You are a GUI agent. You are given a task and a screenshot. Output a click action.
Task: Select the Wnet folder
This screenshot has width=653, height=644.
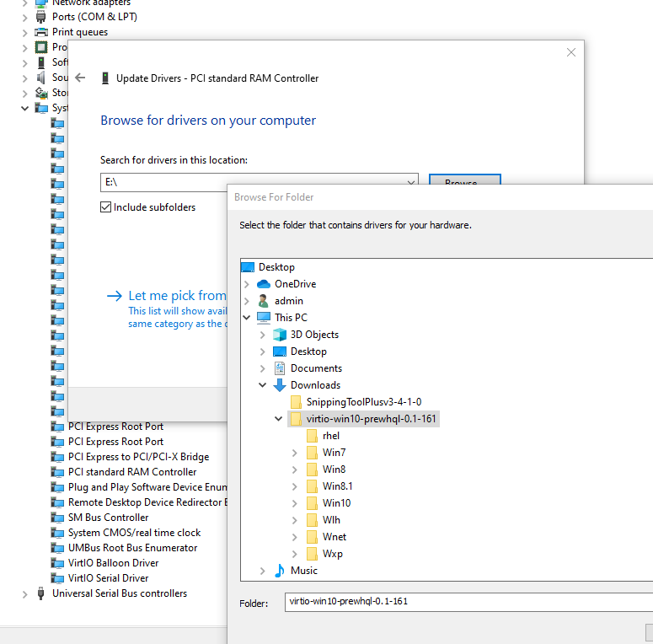point(334,537)
